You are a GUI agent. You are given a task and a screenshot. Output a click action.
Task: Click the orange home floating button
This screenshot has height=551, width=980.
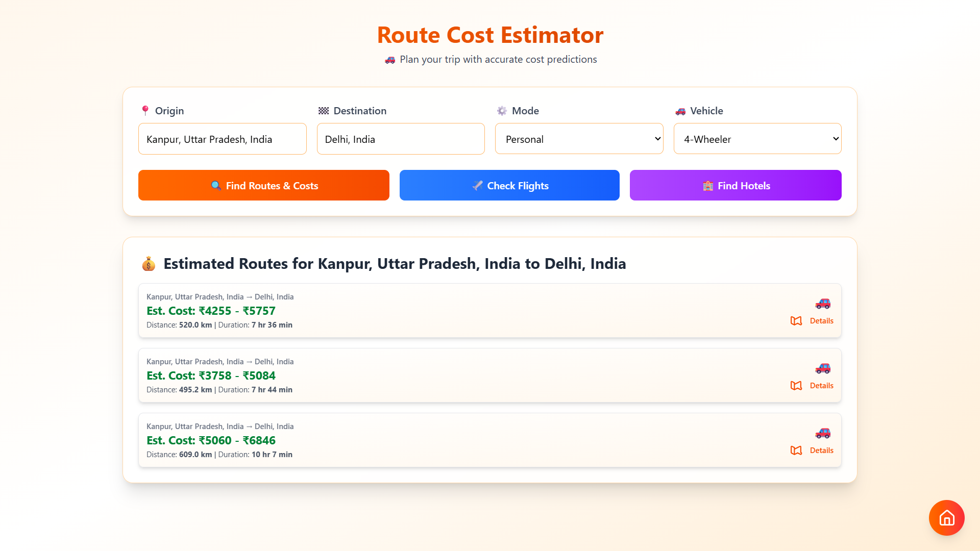point(946,518)
